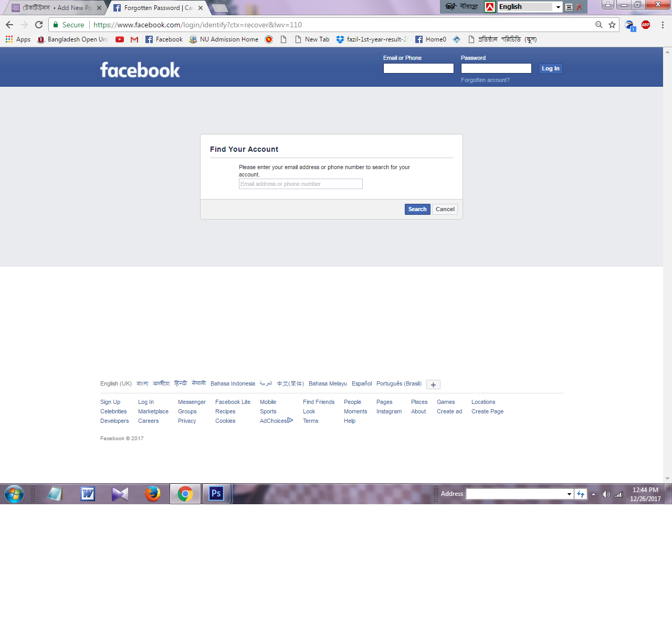Click the Cancel button
This screenshot has height=624, width=672.
[445, 209]
